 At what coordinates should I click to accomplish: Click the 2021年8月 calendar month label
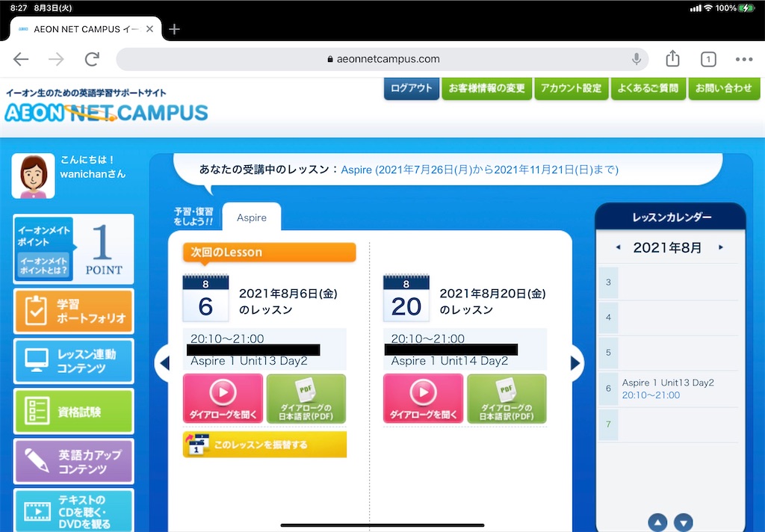pos(667,248)
